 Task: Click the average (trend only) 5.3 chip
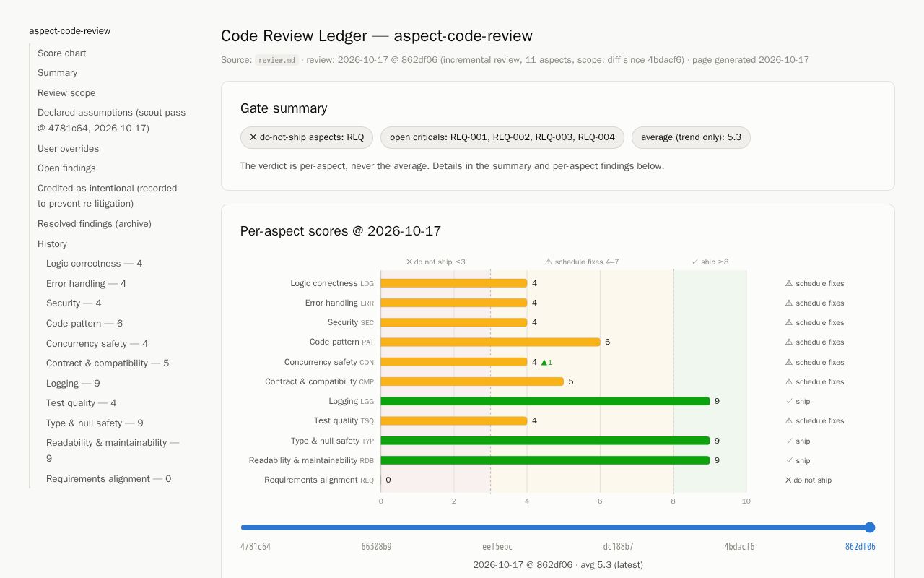click(691, 137)
